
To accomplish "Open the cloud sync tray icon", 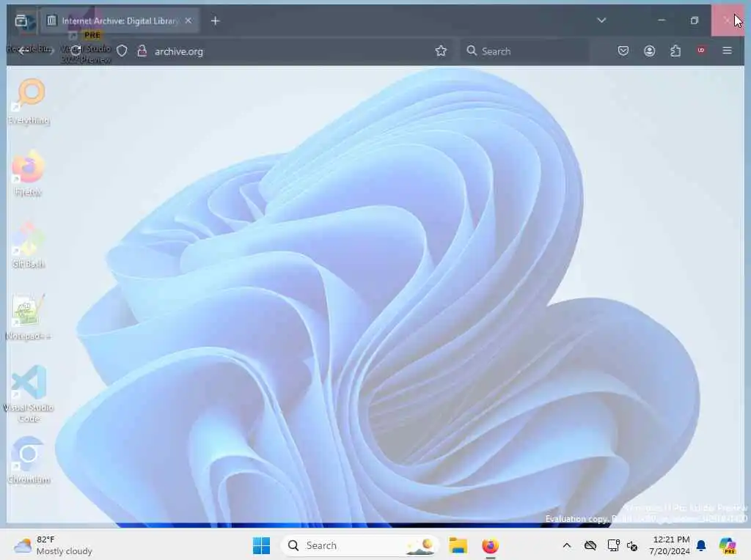I will click(590, 545).
